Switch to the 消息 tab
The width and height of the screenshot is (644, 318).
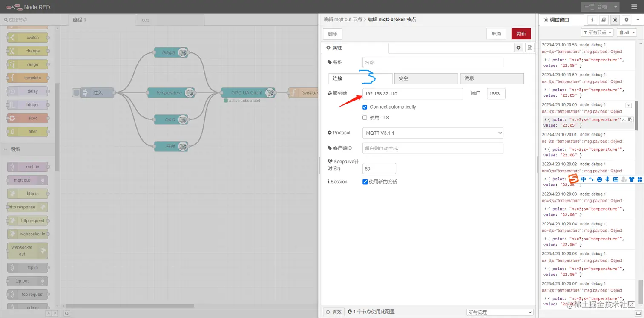(492, 78)
